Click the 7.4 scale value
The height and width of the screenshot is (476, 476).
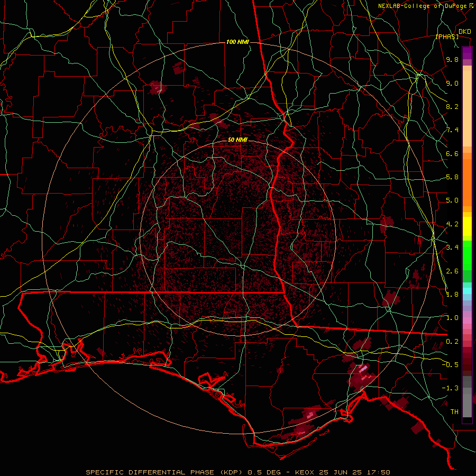[452, 130]
